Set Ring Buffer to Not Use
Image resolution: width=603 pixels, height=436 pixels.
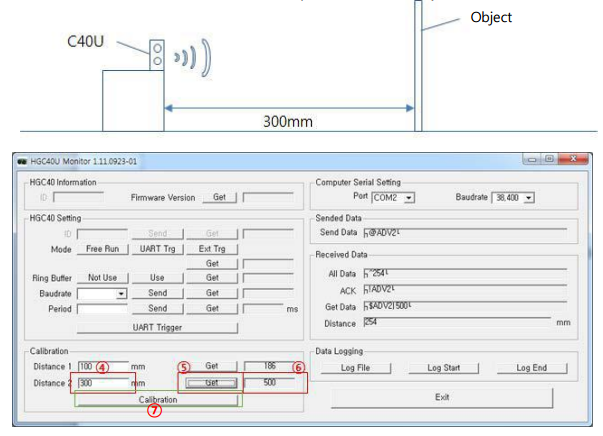[102, 278]
